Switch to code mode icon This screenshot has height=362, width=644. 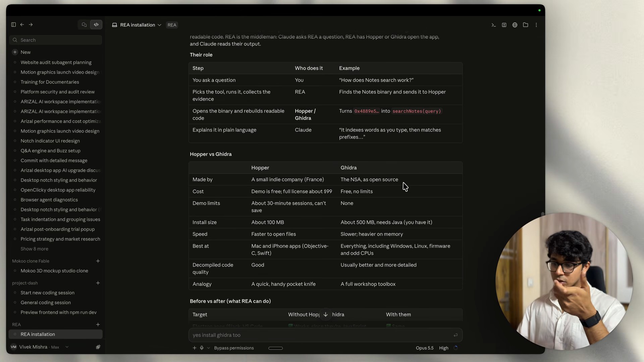click(96, 24)
